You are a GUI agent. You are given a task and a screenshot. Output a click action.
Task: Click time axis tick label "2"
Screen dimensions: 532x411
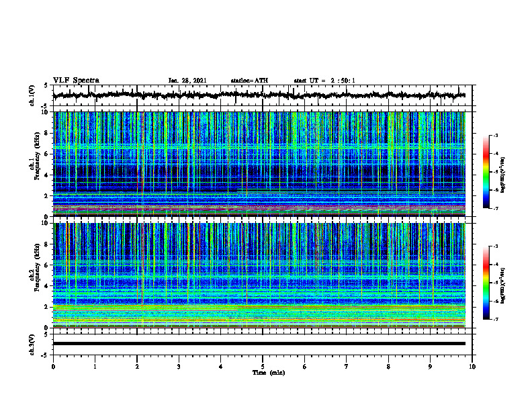(137, 367)
